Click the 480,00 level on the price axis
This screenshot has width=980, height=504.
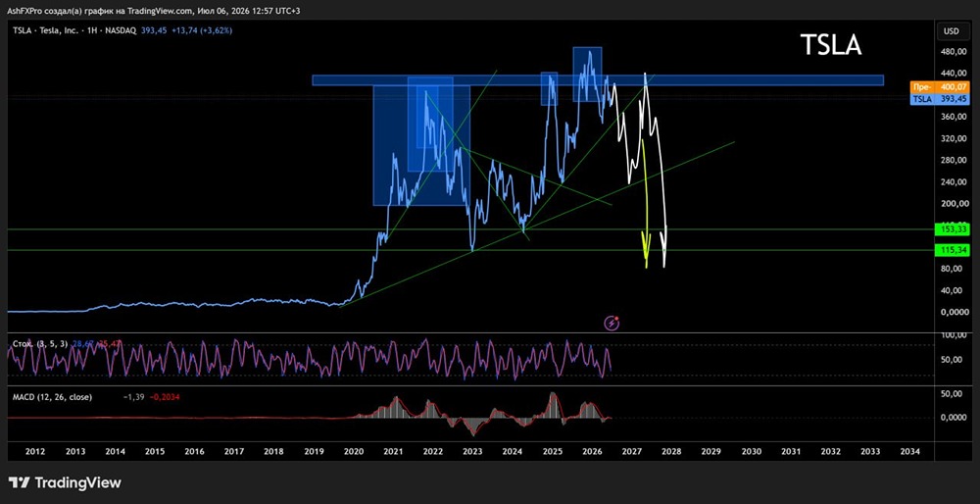(x=952, y=52)
